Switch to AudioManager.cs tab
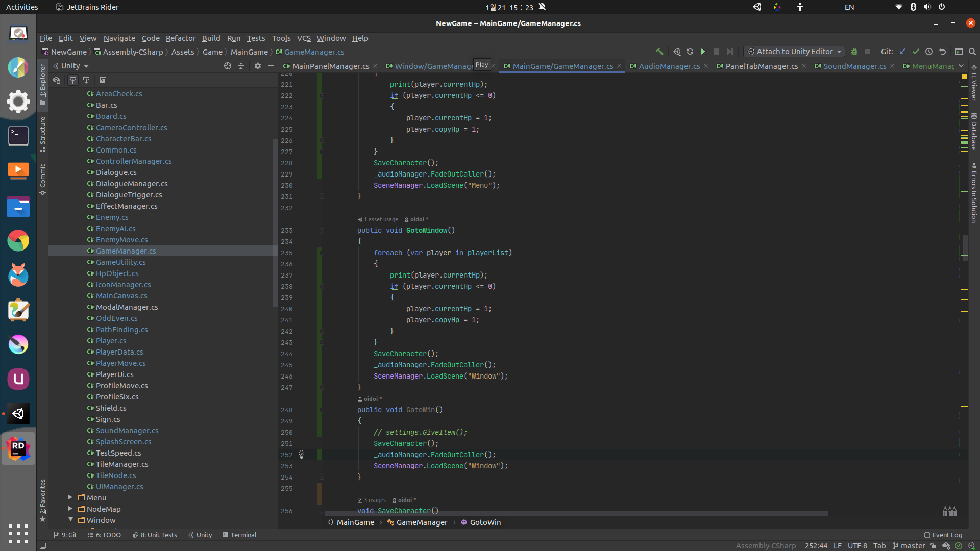This screenshot has height=551, width=980. point(669,66)
